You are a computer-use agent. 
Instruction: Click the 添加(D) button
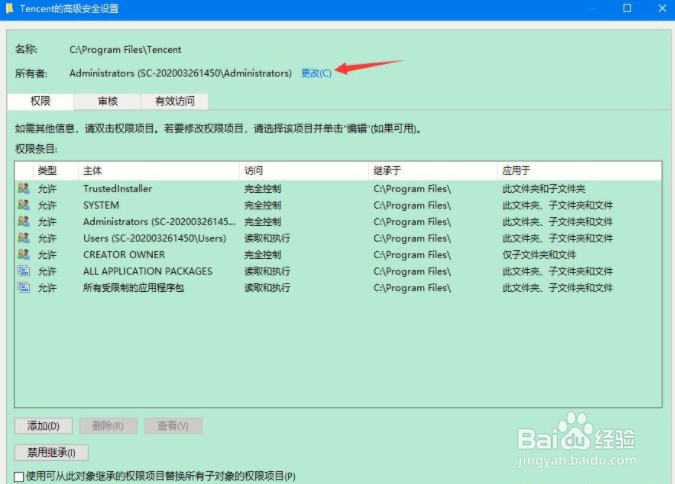(43, 426)
